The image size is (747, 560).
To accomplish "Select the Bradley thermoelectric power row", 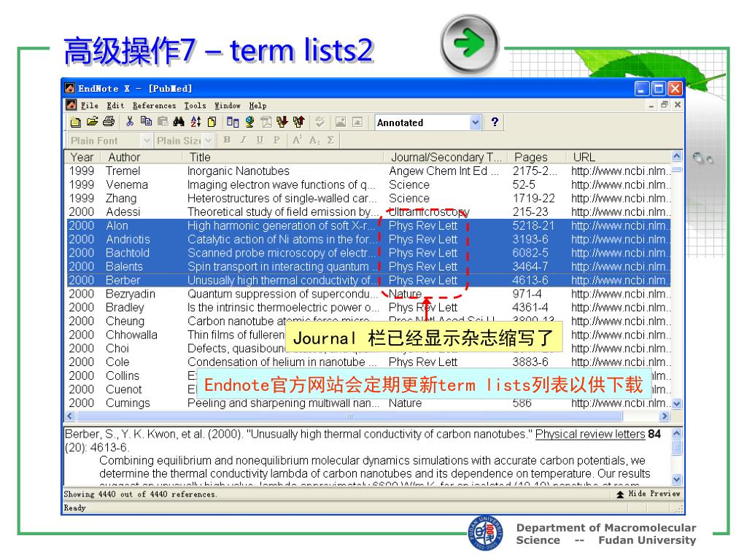I will (368, 308).
